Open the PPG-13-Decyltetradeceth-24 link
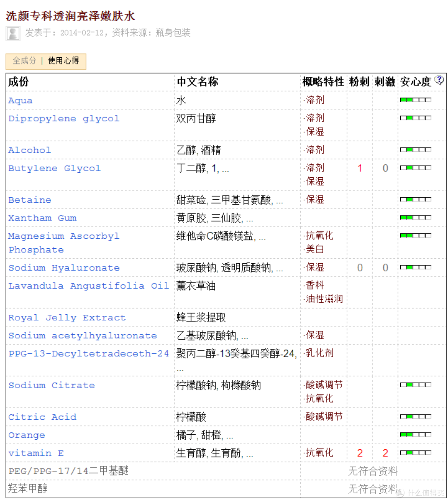Screen dimensions: 448x502 pyautogui.click(x=89, y=354)
